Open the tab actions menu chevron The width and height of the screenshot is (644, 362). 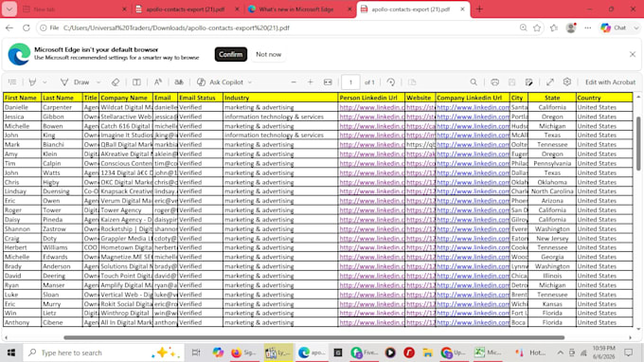9,9
